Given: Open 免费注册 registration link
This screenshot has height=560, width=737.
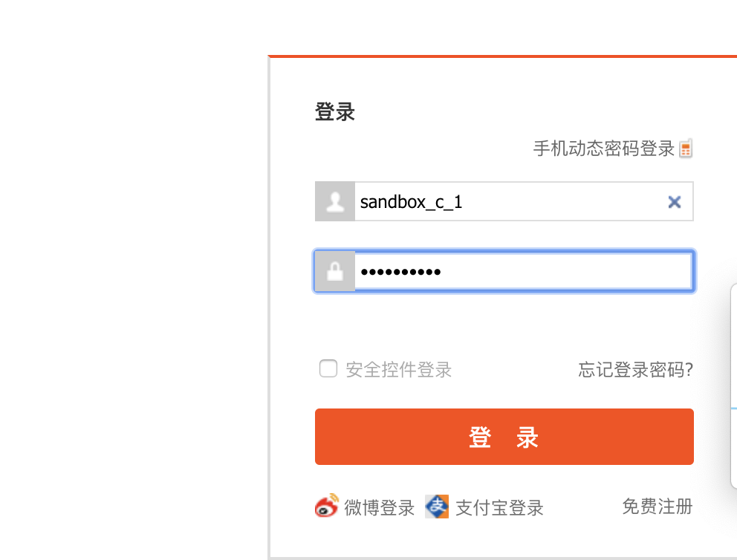Looking at the screenshot, I should click(x=657, y=507).
